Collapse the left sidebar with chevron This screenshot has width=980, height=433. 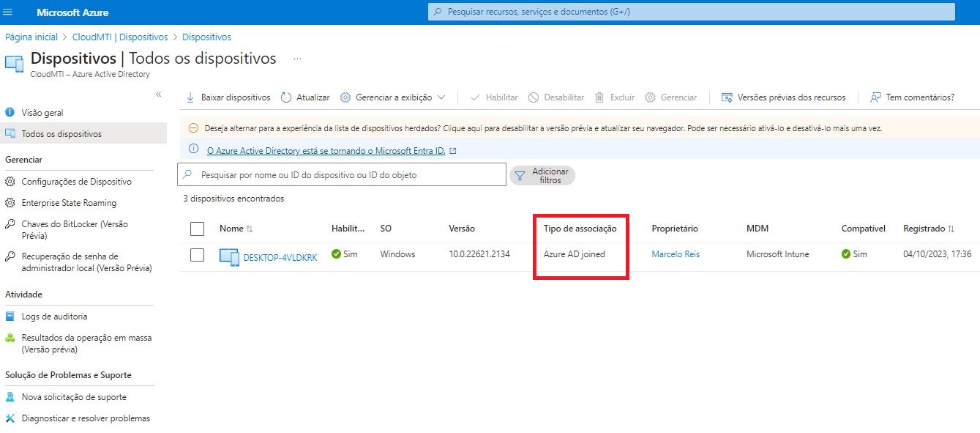point(158,94)
